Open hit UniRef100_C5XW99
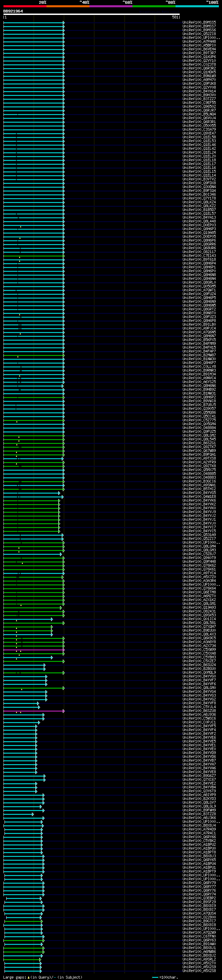 [x=199, y=649]
